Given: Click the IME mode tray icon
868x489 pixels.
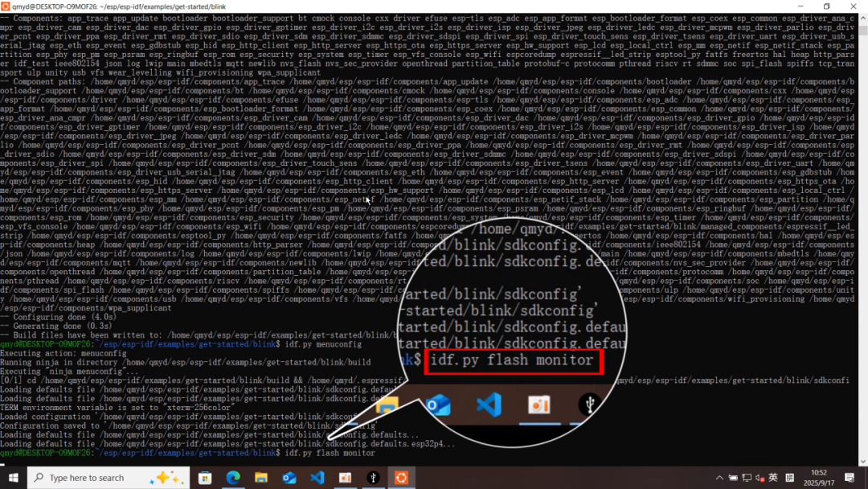Looking at the screenshot, I should point(790,478).
